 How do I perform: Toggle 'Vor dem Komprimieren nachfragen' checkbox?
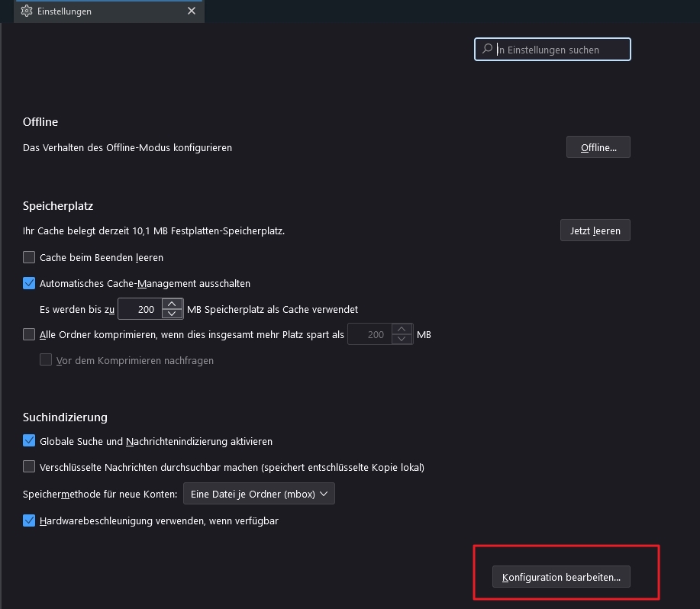click(47, 360)
